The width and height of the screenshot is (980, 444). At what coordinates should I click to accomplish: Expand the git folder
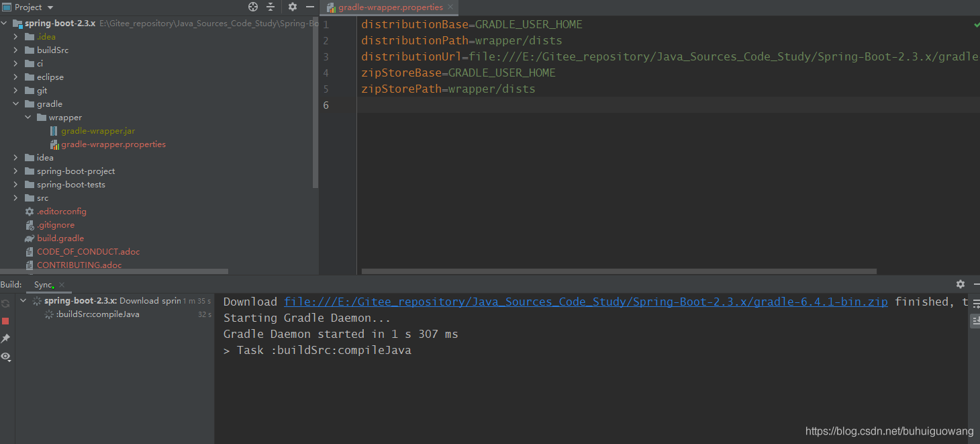click(16, 91)
